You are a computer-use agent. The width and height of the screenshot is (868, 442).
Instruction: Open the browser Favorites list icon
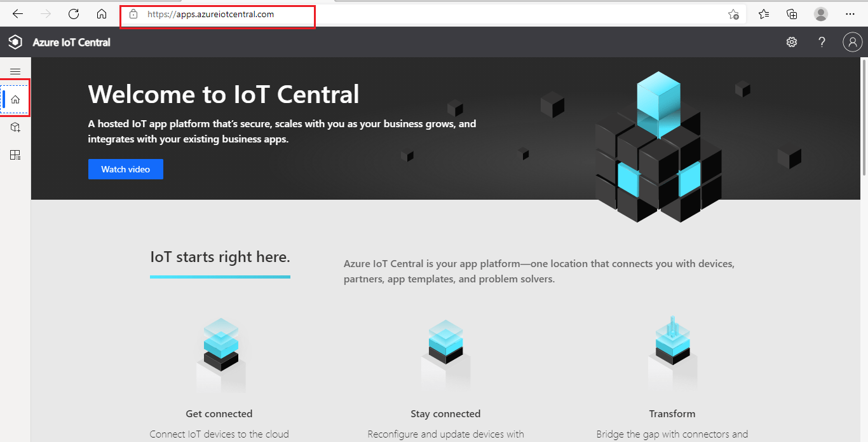[764, 14]
